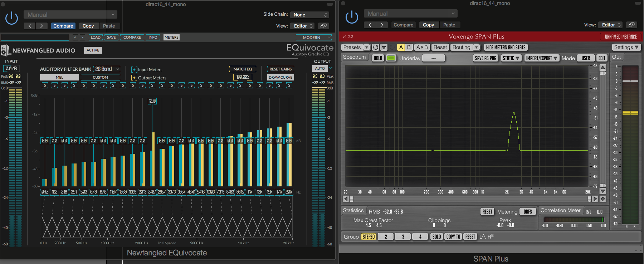Click the Newfangled Audio speaker logo
Viewport: 644px width, 264px height.
point(5,50)
